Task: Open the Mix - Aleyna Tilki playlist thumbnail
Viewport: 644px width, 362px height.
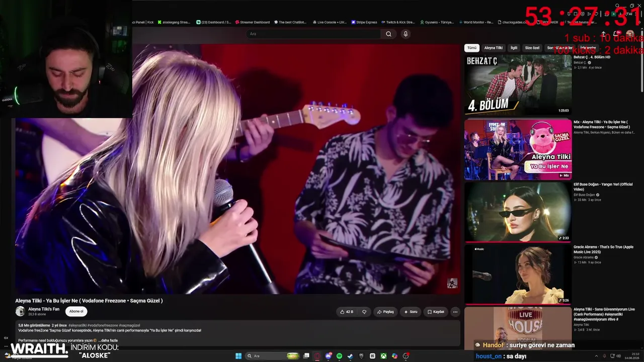Action: pos(518,149)
